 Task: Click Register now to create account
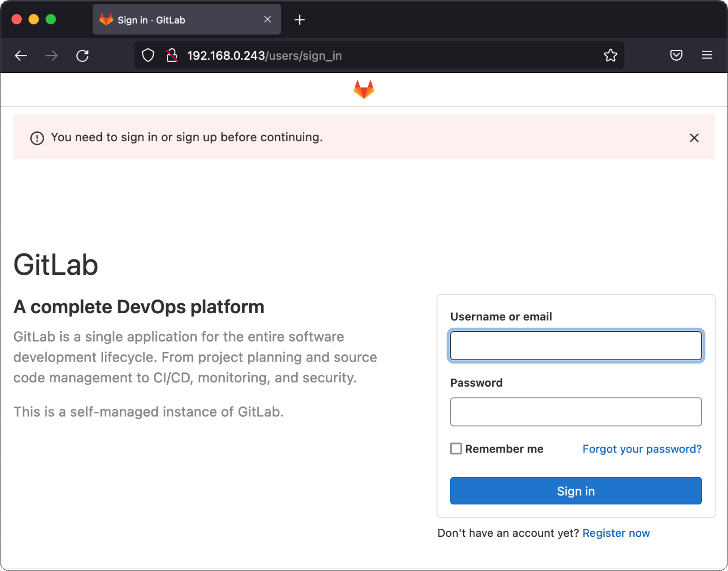pos(616,533)
